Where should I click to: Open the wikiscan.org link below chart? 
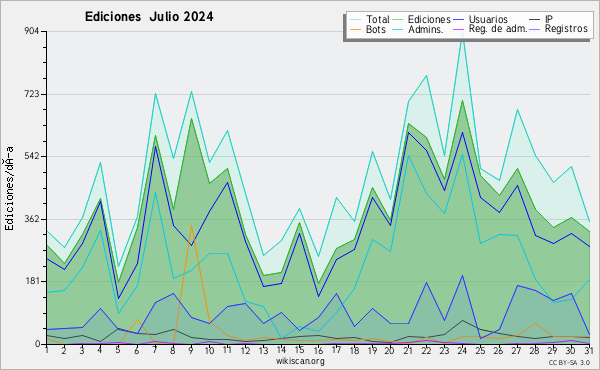(300, 361)
